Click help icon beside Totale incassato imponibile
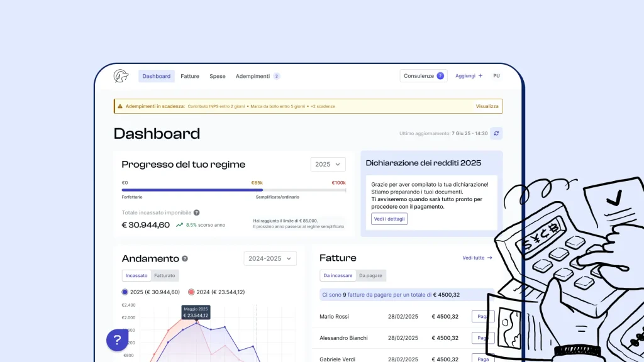644x362 pixels. (x=196, y=212)
